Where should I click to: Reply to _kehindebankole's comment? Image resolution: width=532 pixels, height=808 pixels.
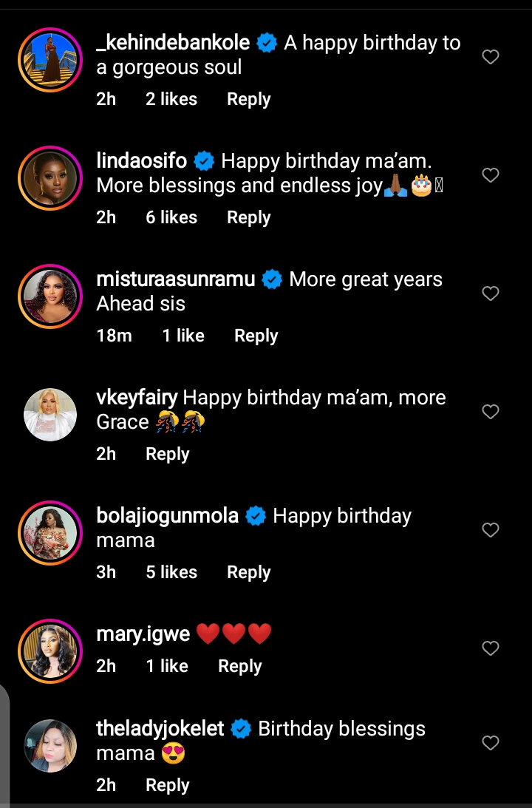point(248,99)
